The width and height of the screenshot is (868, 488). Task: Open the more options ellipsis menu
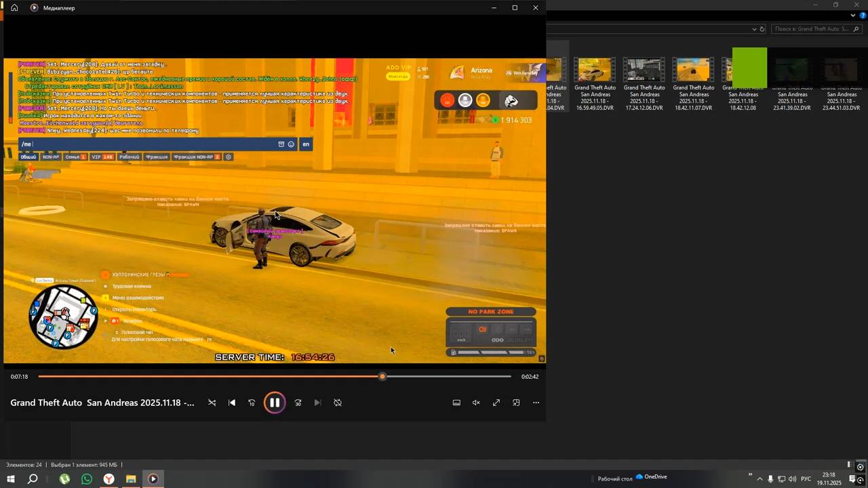click(536, 403)
